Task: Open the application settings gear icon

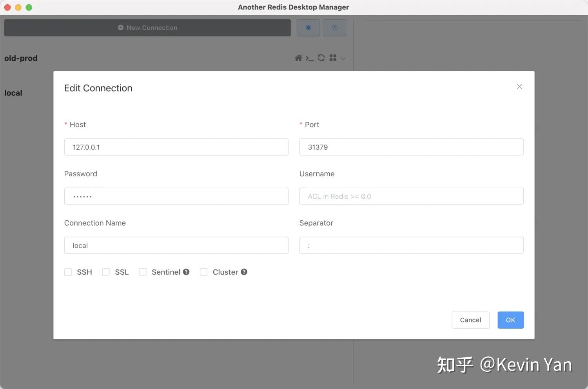Action: click(308, 27)
